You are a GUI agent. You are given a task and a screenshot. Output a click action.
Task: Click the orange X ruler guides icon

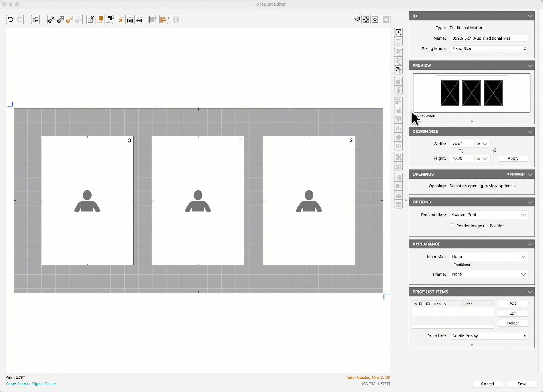tap(121, 20)
